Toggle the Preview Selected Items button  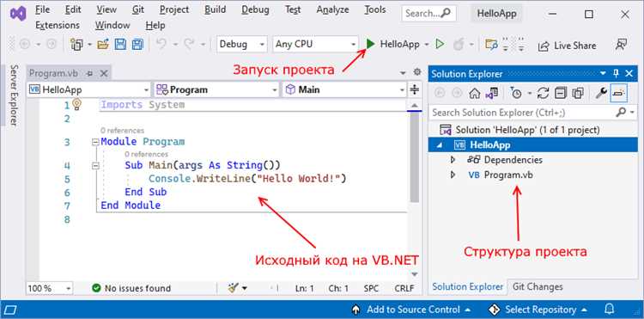pos(618,94)
